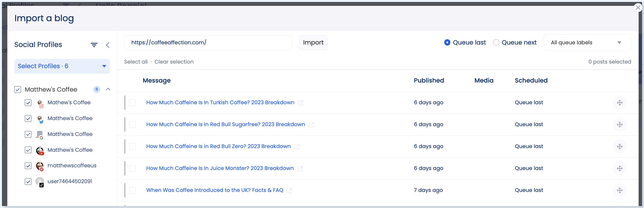Check the UK coffee post checkbox
644x208 pixels.
(133, 190)
